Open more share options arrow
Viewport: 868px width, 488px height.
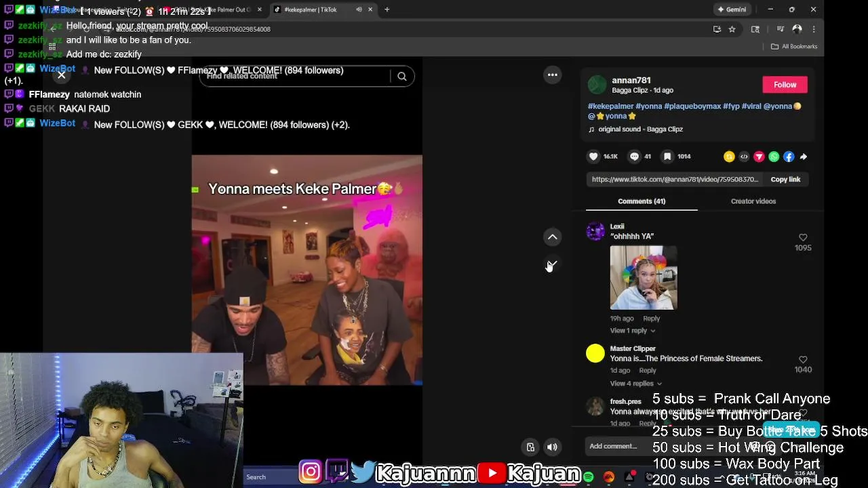804,157
